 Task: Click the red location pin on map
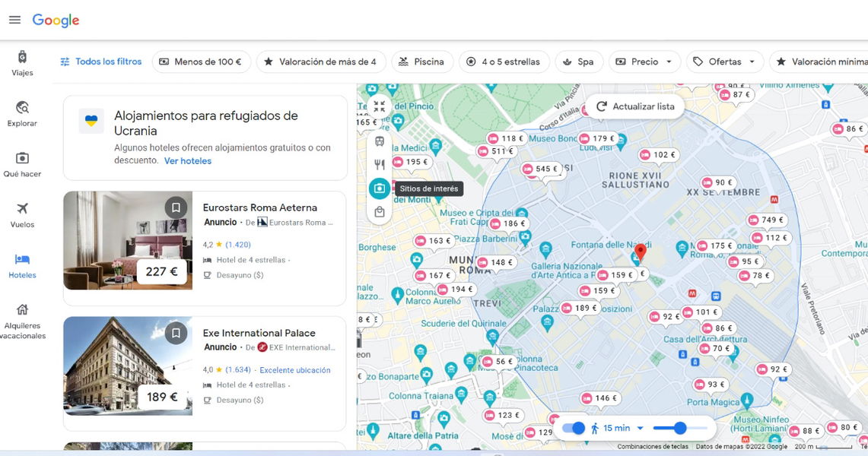tap(640, 252)
